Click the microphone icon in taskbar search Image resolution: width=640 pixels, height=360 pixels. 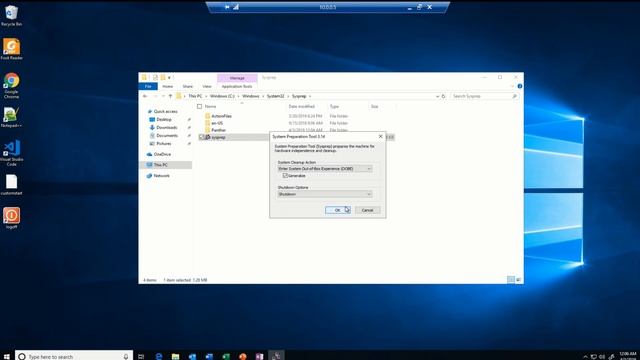126,356
